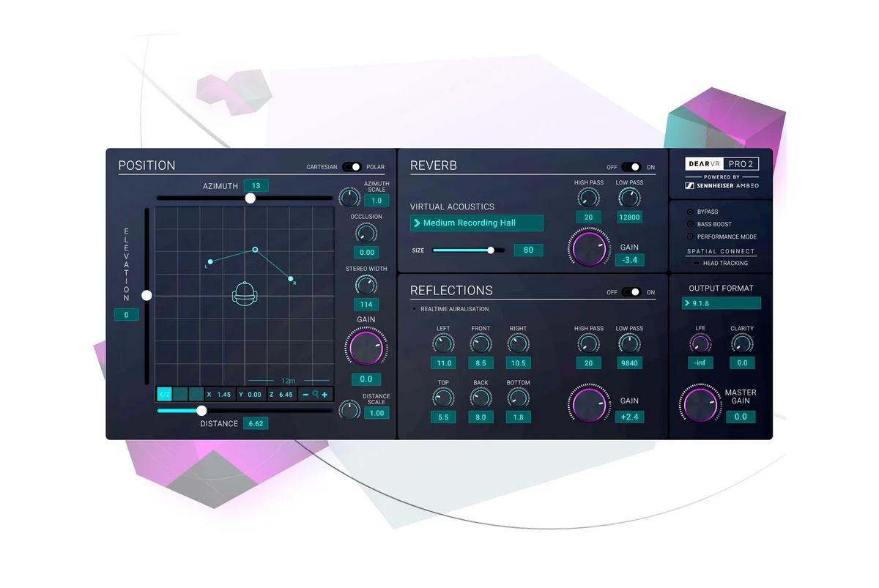Viewport: 879px width, 588px height.
Task: Click the Reflections Left value 11.0
Action: click(443, 362)
